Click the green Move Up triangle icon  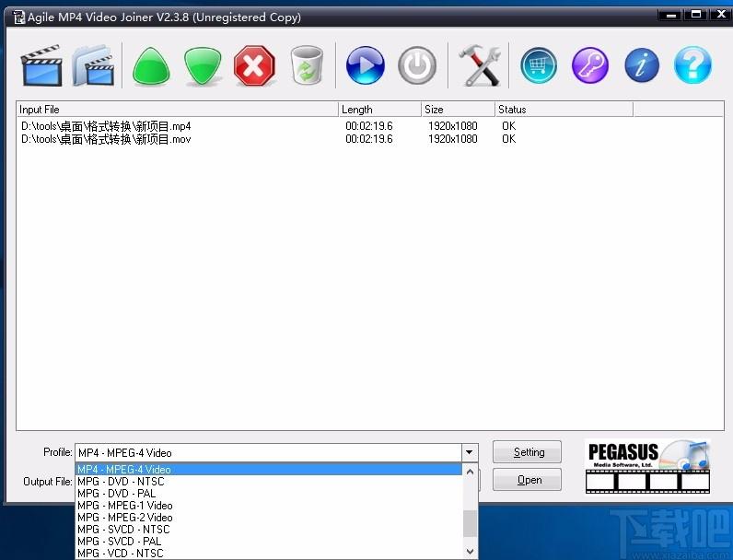(151, 66)
